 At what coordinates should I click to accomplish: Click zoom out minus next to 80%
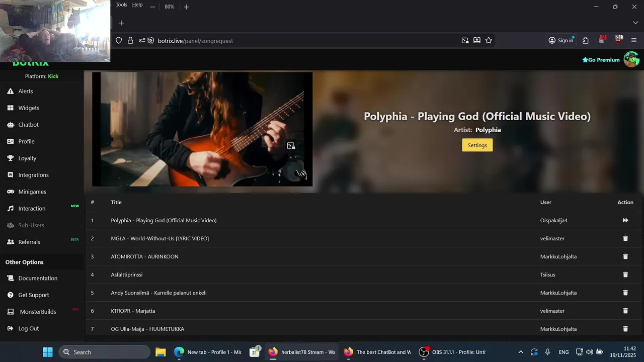pos(152,7)
